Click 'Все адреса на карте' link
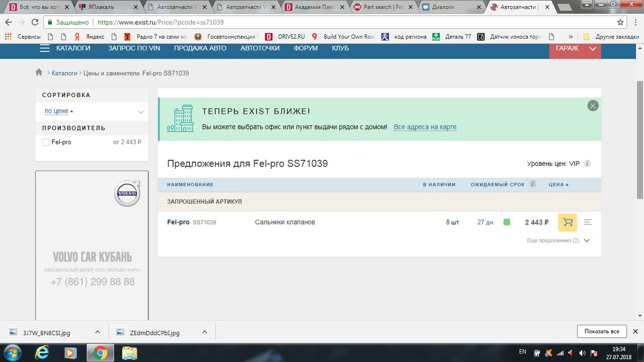This screenshot has width=644, height=362. [425, 127]
